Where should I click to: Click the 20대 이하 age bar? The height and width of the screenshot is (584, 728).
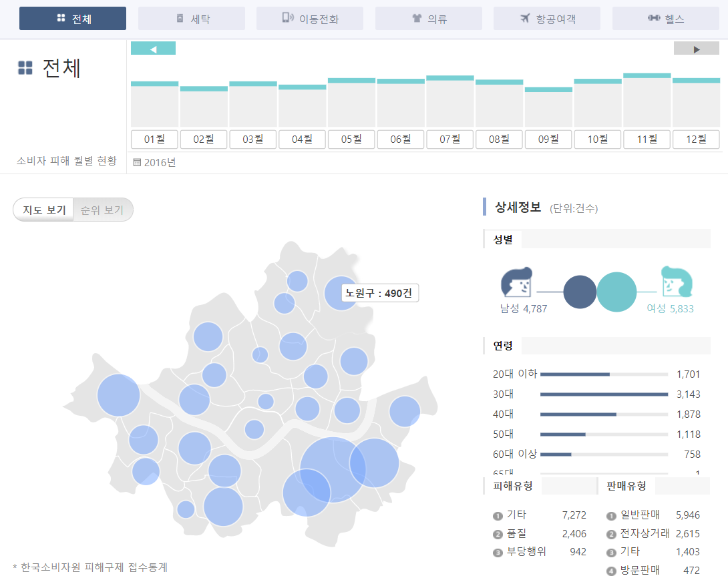pos(604,374)
